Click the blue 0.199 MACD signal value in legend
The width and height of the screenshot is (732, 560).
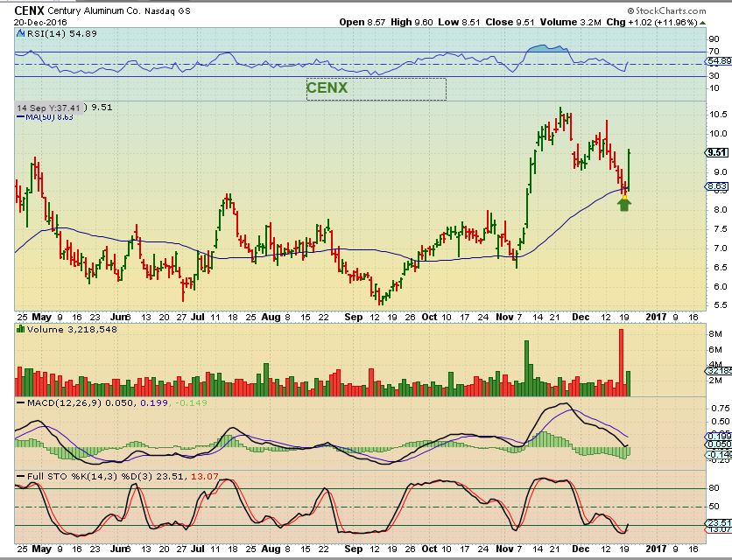[x=153, y=402]
